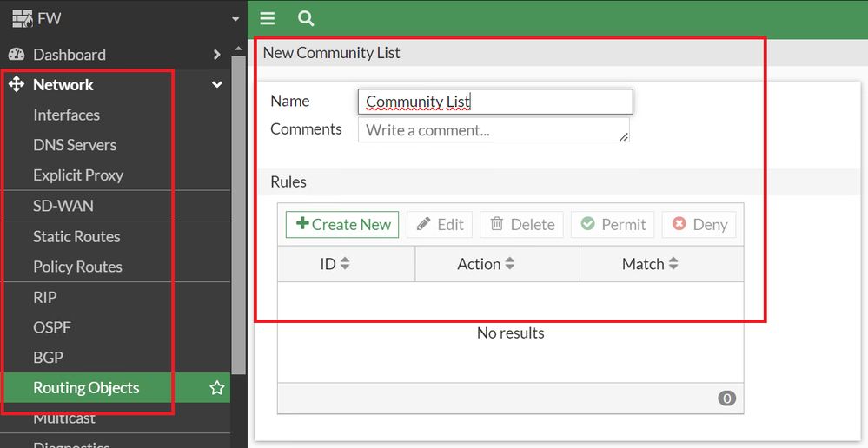Image resolution: width=868 pixels, height=448 pixels.
Task: Click the FW firewall device icon
Action: click(x=21, y=18)
